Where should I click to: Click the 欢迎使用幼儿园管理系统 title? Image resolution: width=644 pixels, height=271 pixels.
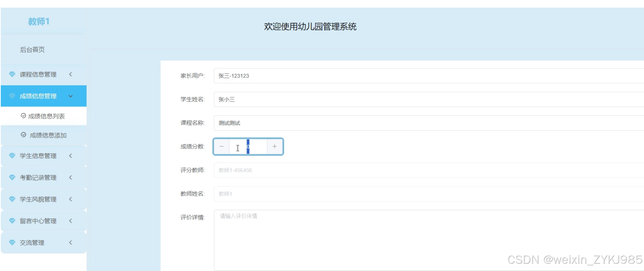tap(310, 27)
